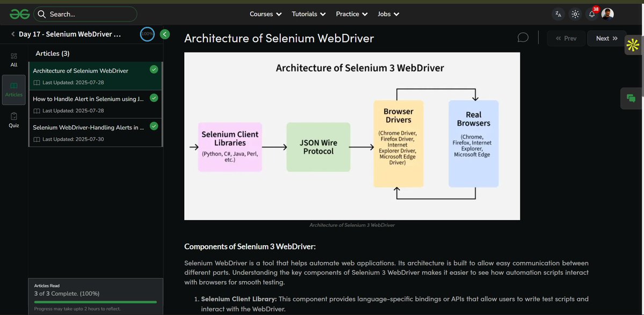Go to next article with Next button
Screen dimensions: 644x315
605,38
